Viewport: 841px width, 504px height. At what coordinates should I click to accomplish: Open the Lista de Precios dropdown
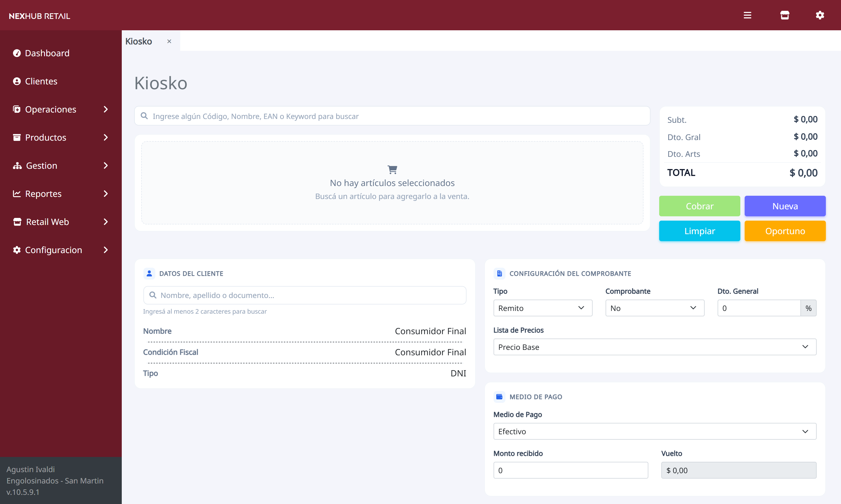click(x=655, y=347)
